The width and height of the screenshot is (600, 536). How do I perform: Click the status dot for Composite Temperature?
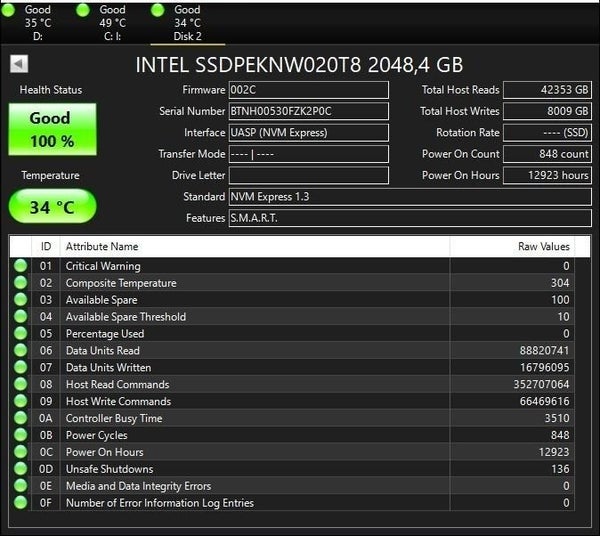(x=21, y=283)
